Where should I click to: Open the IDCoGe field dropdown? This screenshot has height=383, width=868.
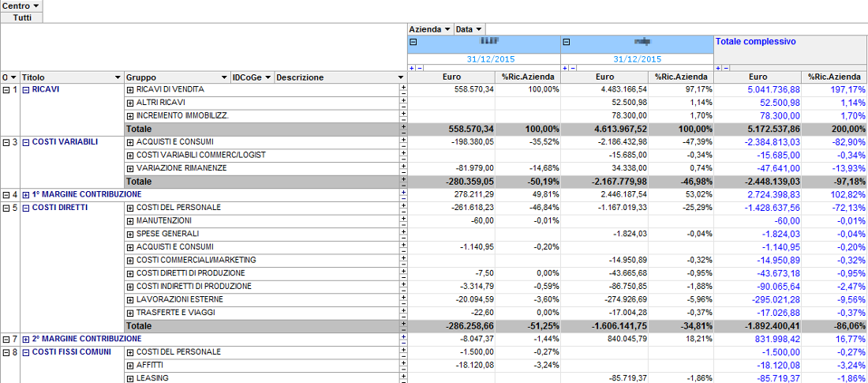click(268, 77)
